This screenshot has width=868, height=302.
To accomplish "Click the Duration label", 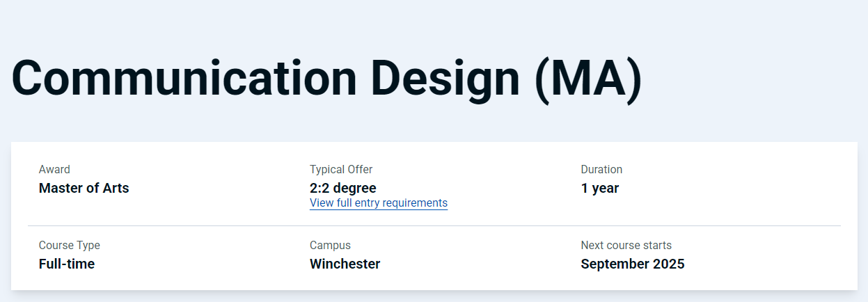I will (601, 170).
